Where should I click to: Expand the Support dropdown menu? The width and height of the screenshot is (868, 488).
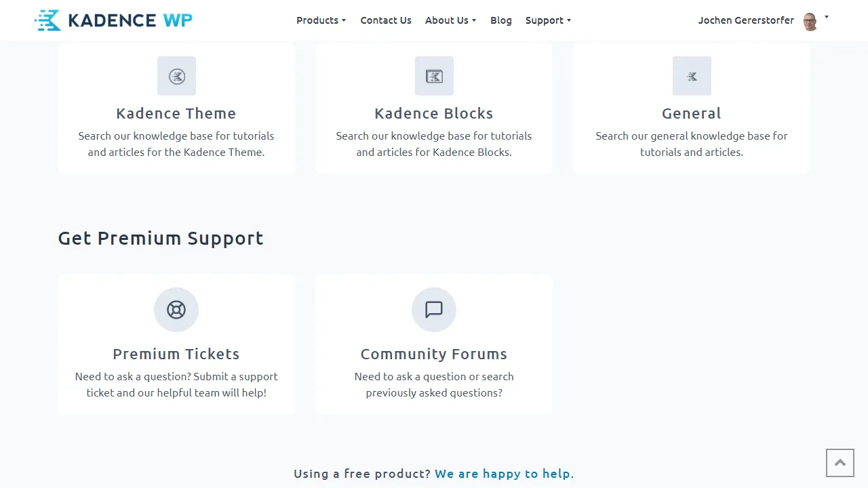pyautogui.click(x=548, y=20)
